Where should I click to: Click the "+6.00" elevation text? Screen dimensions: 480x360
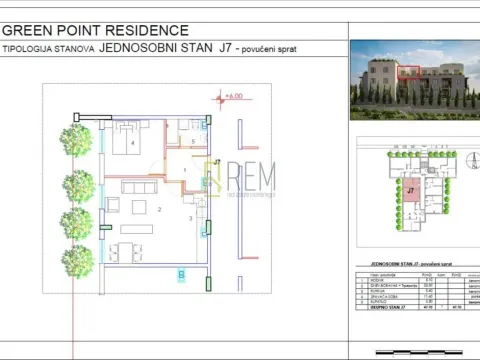[x=234, y=96]
